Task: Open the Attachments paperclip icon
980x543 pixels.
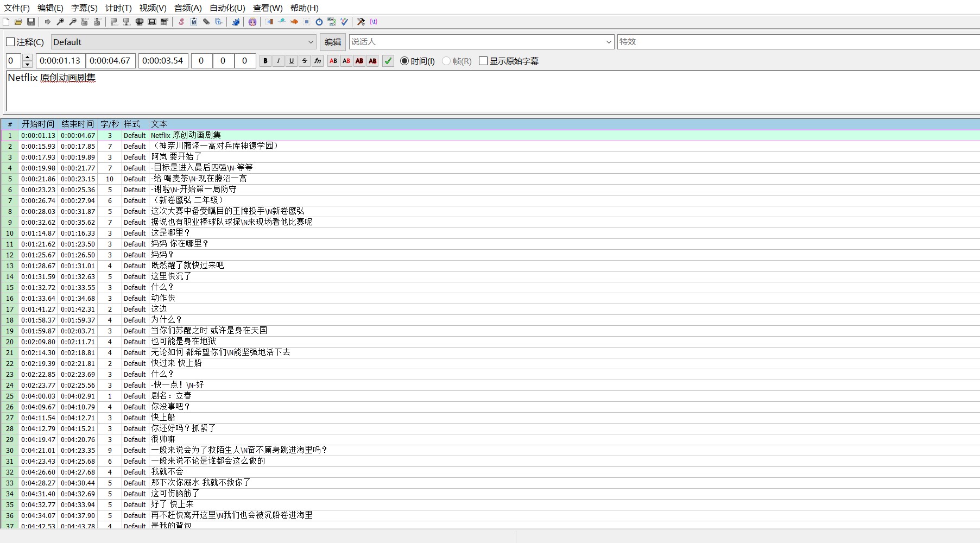Action: [206, 22]
